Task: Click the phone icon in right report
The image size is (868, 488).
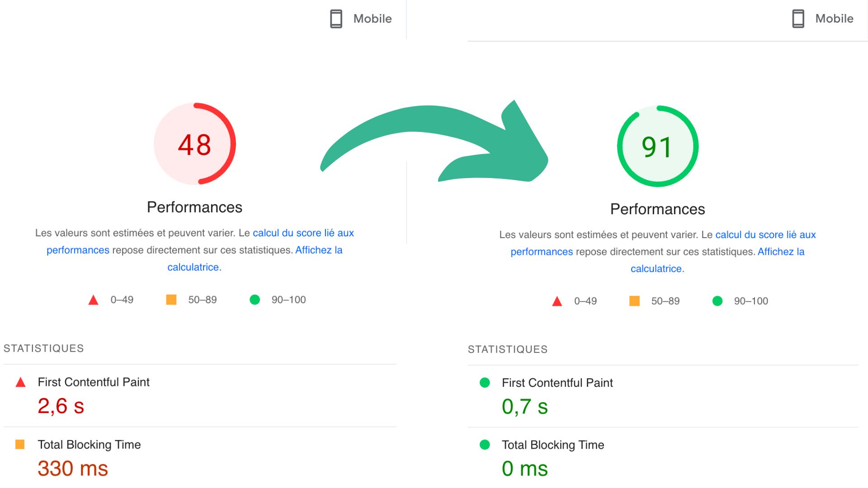Action: pos(798,19)
